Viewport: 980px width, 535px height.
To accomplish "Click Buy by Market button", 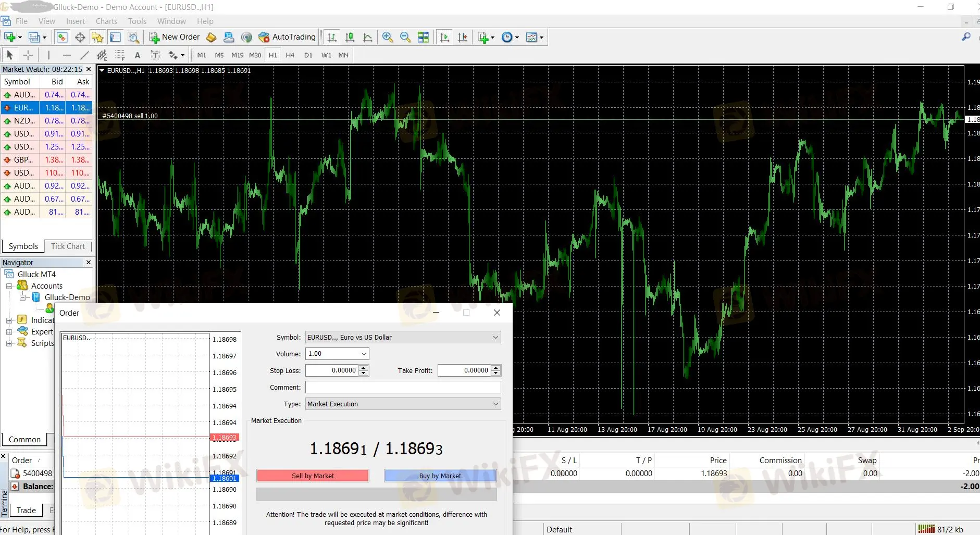I will tap(440, 476).
